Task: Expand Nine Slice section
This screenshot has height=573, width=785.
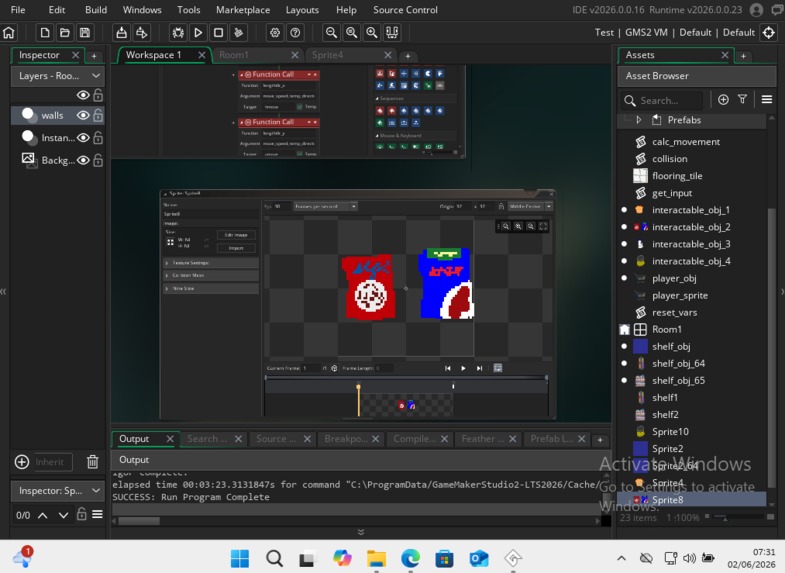Action: coord(211,288)
